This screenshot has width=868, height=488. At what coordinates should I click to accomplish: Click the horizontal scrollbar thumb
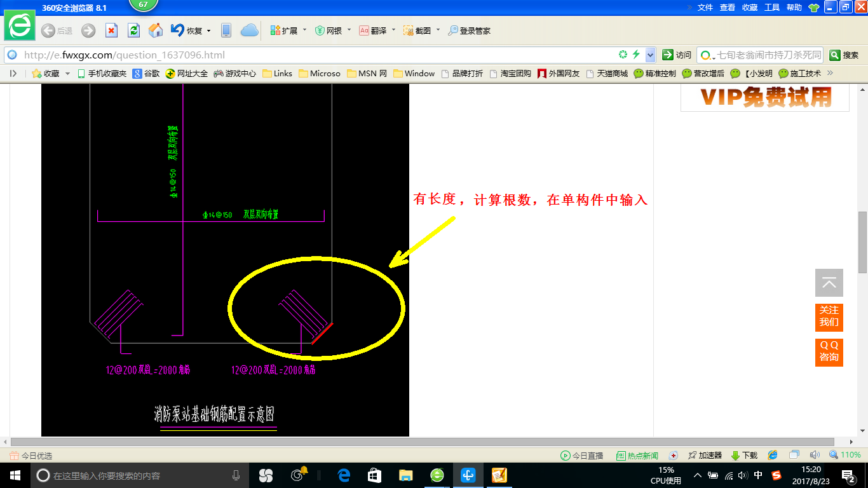[422, 442]
